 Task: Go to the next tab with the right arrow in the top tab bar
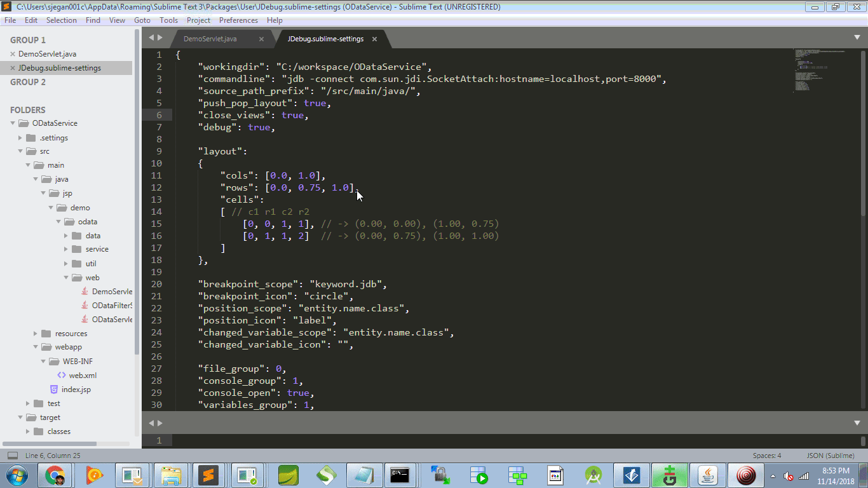(160, 38)
